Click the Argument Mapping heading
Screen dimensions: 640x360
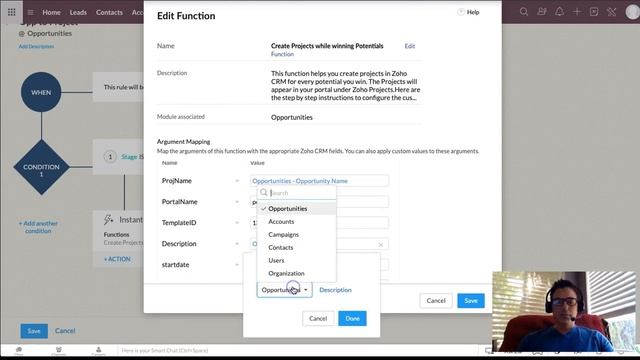(x=184, y=142)
